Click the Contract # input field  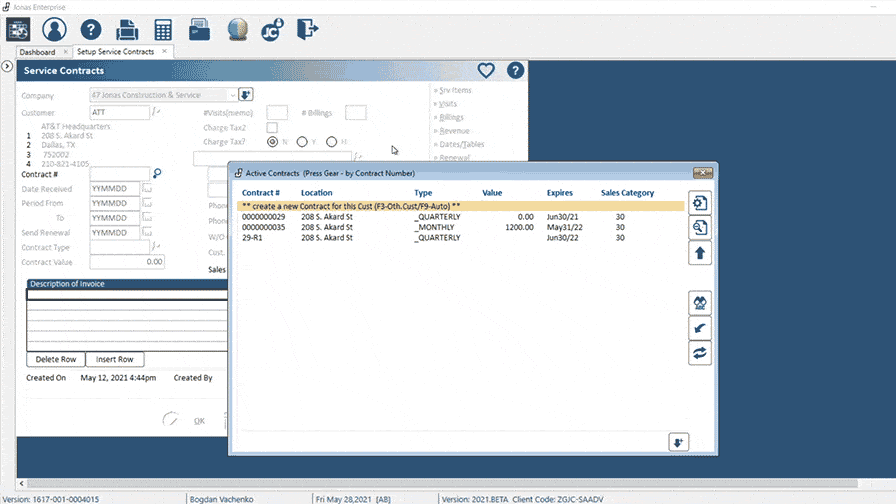pos(119,174)
